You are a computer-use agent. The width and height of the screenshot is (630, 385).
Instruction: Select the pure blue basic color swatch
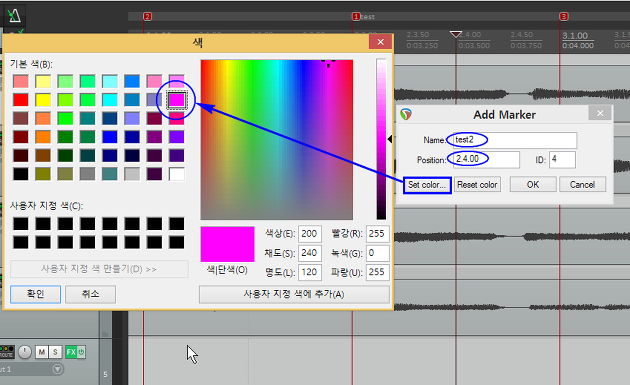click(110, 137)
